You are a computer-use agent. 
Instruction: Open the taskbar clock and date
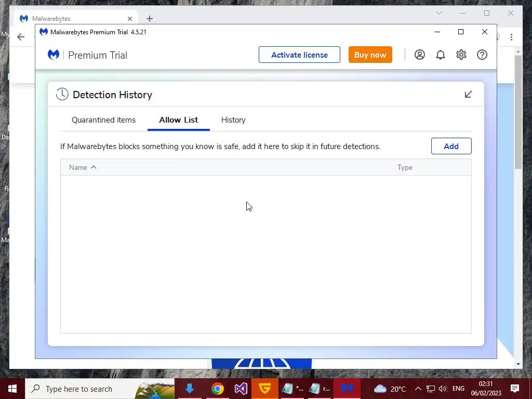[x=486, y=389]
